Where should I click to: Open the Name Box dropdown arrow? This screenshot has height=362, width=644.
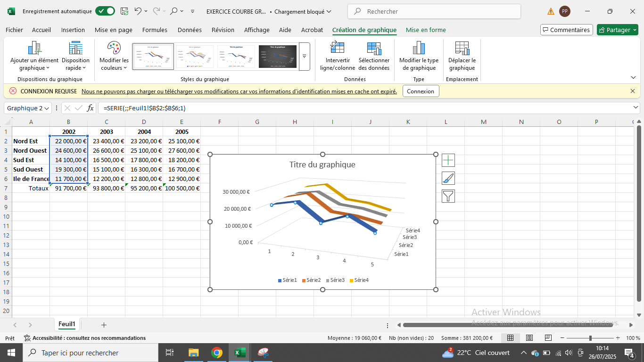click(46, 108)
